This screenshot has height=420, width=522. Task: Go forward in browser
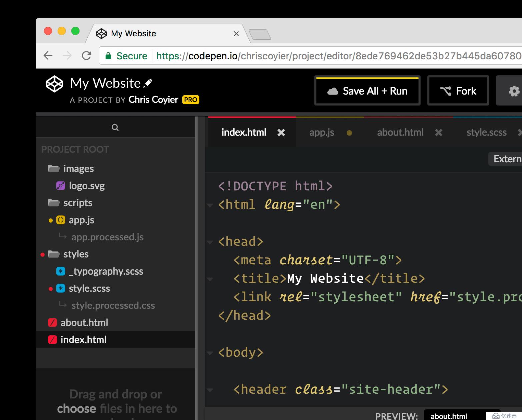click(67, 56)
